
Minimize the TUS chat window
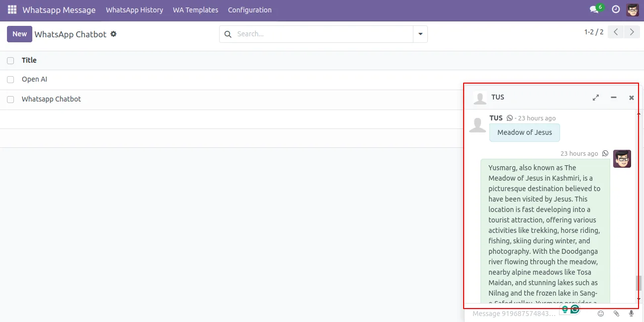pos(614,98)
